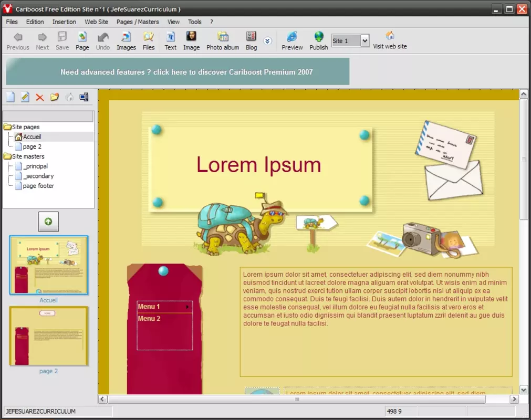Click the folder icon in side panel
Image resolution: width=531 pixels, height=420 pixels.
(x=54, y=97)
